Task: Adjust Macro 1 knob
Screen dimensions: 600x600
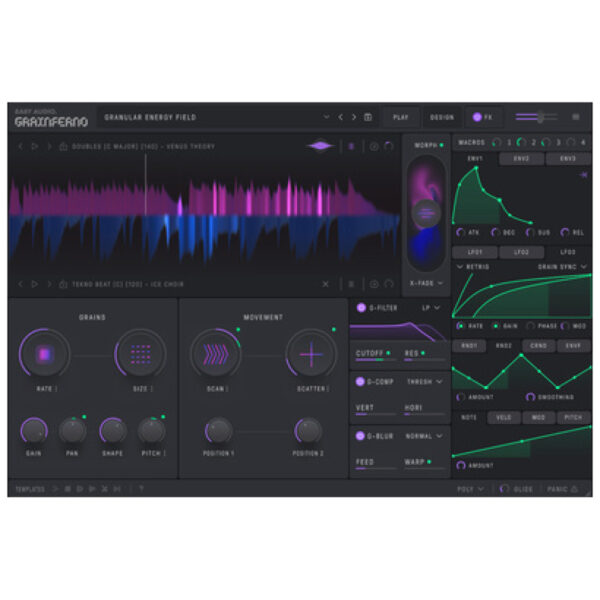Action: pos(497,142)
